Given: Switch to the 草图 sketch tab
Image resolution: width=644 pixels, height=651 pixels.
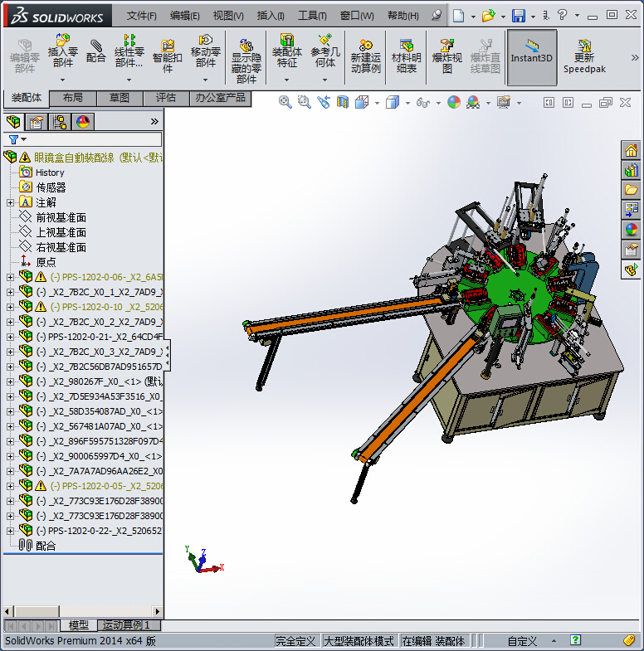Looking at the screenshot, I should [120, 98].
